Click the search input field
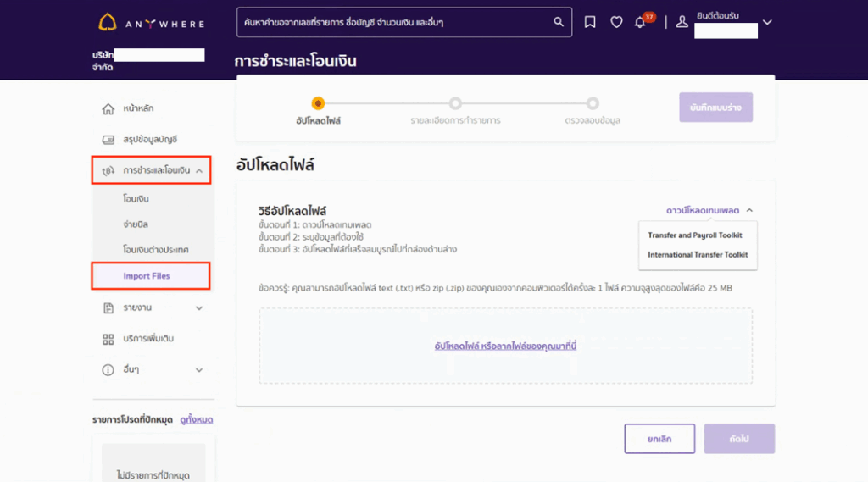Viewport: 868px width, 482px height. click(x=390, y=22)
